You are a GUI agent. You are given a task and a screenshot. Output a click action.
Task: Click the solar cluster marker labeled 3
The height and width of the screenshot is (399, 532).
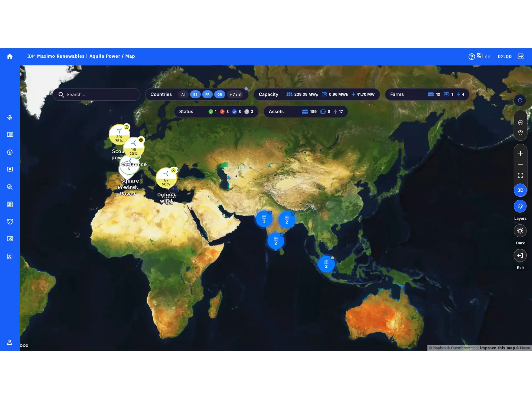[264, 219]
